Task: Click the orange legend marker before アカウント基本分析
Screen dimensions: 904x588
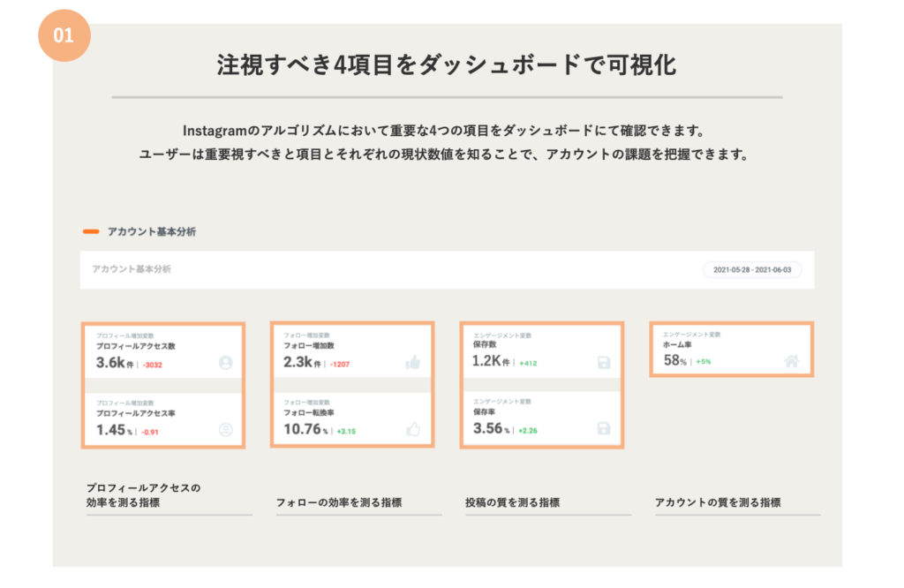Action: point(89,230)
